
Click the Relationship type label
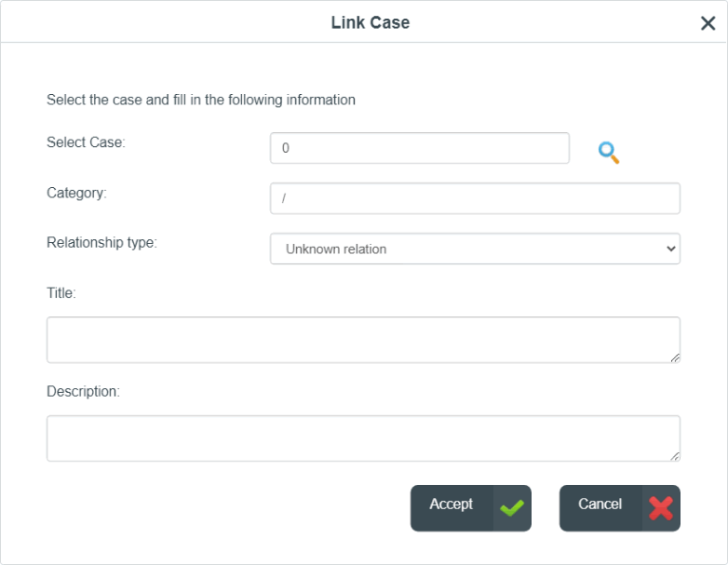click(x=102, y=242)
